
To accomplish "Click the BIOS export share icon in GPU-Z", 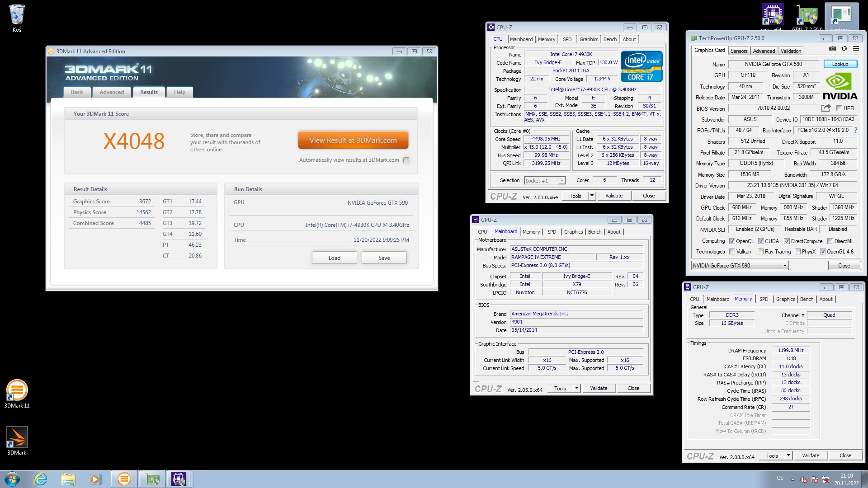I will (826, 108).
